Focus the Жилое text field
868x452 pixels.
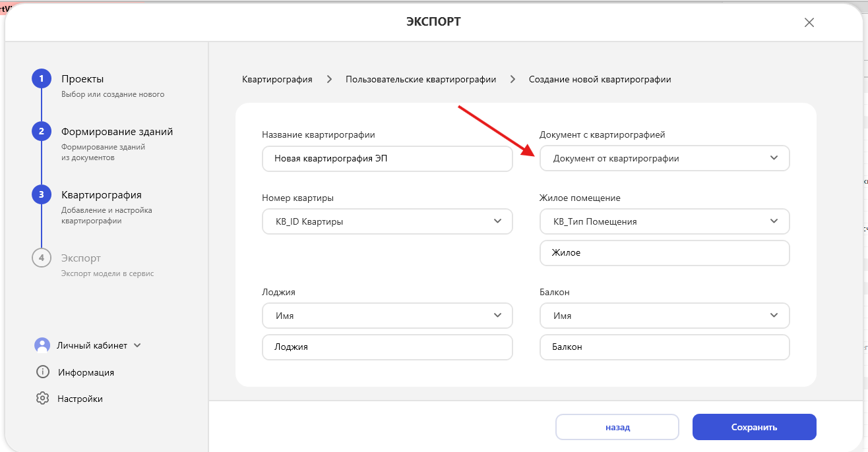tap(664, 252)
